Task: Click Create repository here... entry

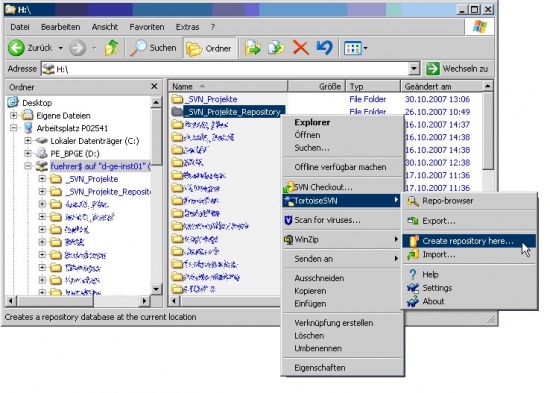Action: 469,241
